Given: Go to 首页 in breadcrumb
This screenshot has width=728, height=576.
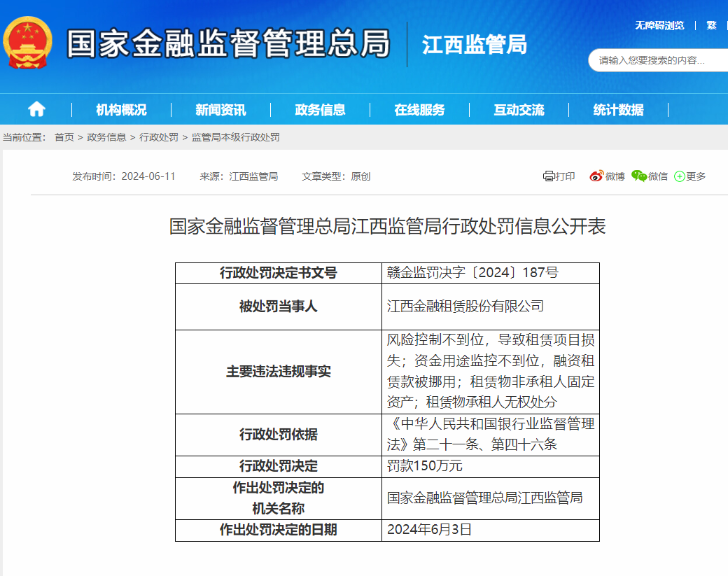Looking at the screenshot, I should (x=64, y=137).
